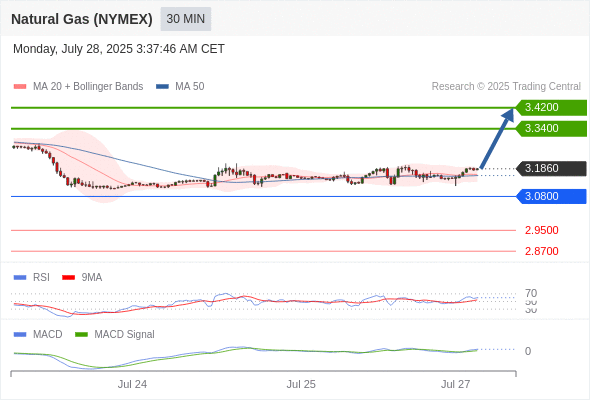Image resolution: width=590 pixels, height=400 pixels.
Task: Click the 3.1860 current price tag
Action: (x=551, y=169)
